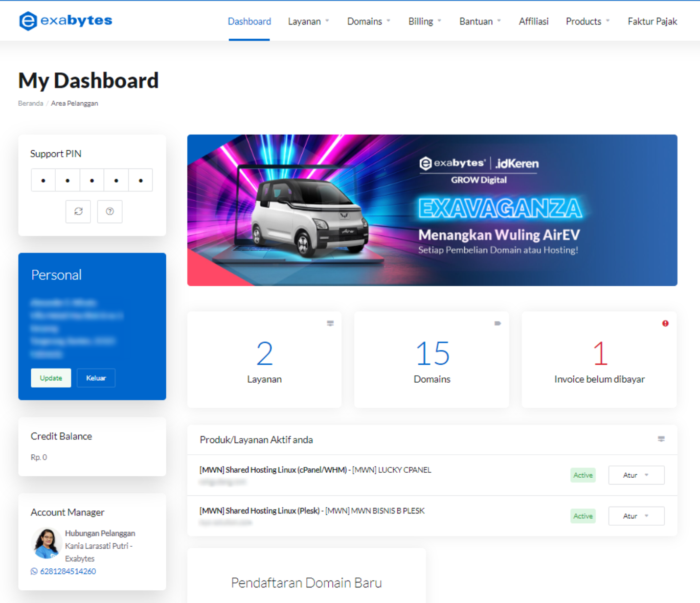Refresh the Support PIN
The width and height of the screenshot is (700, 603).
click(78, 211)
